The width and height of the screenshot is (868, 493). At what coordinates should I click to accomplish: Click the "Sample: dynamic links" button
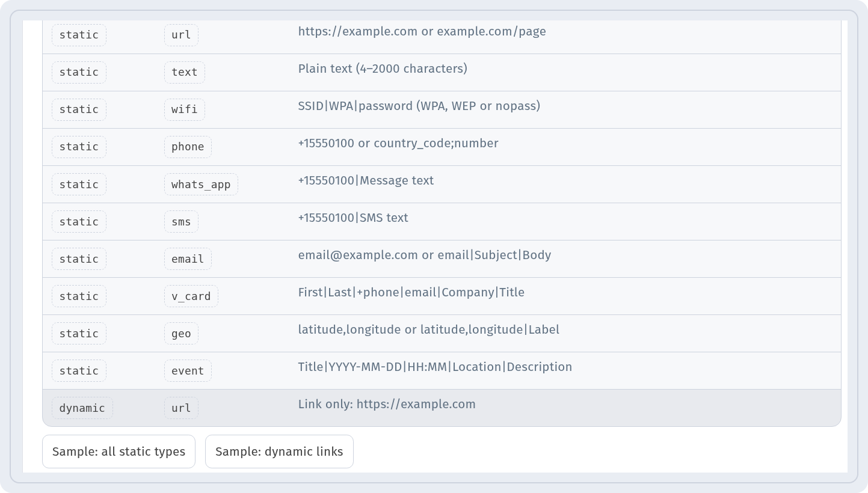[279, 452]
